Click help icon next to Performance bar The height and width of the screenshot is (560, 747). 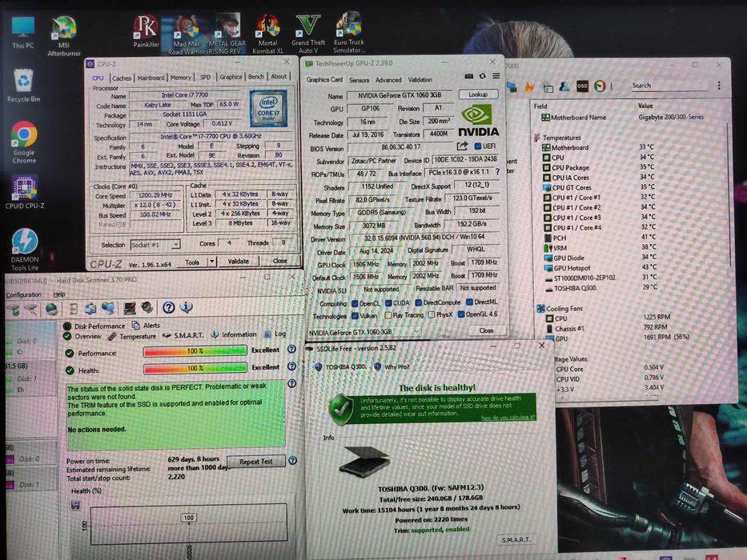pyautogui.click(x=291, y=349)
